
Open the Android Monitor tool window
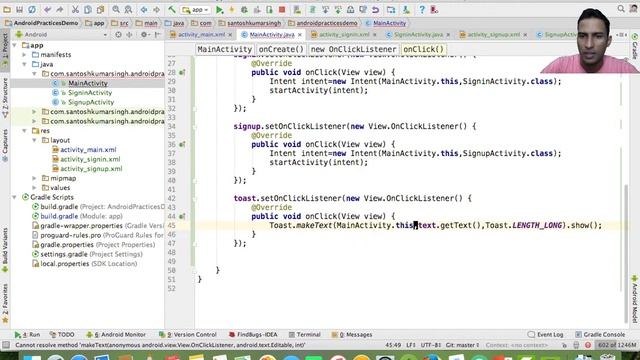pos(116,334)
